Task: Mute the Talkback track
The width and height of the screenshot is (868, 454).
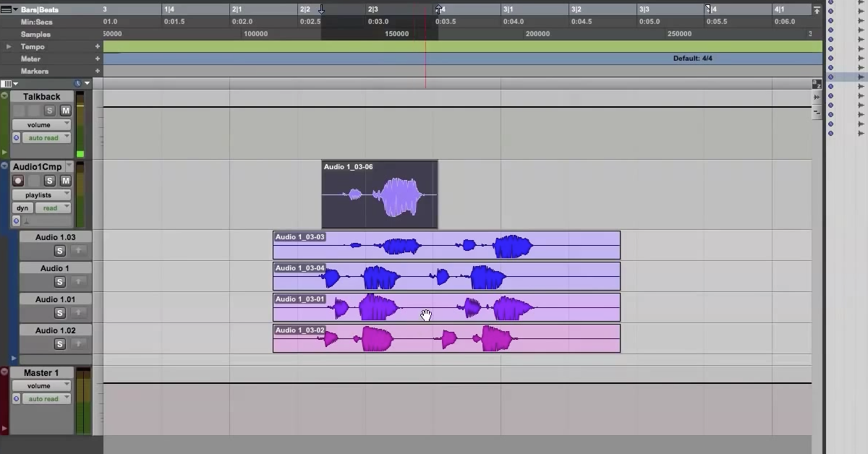Action: 66,111
